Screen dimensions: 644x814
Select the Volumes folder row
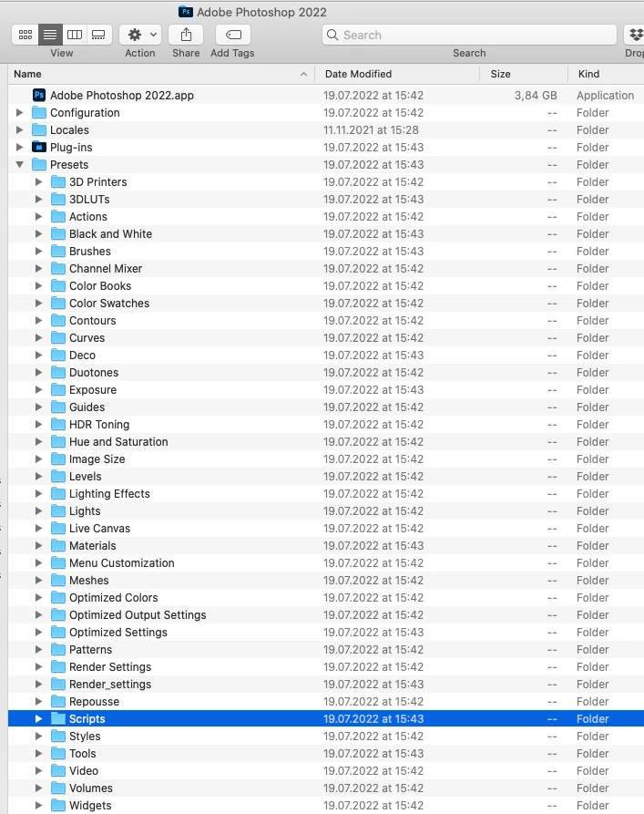(326, 788)
